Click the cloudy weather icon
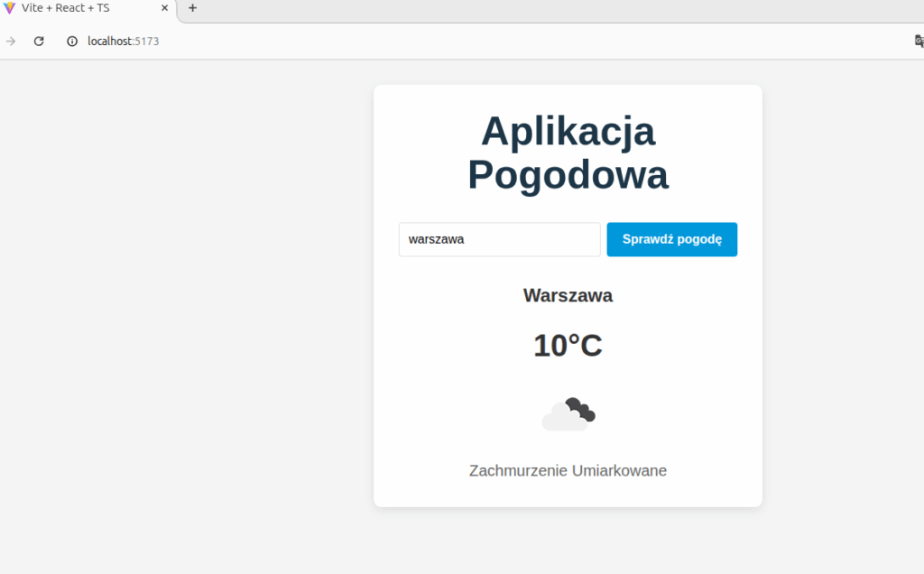 coord(568,413)
